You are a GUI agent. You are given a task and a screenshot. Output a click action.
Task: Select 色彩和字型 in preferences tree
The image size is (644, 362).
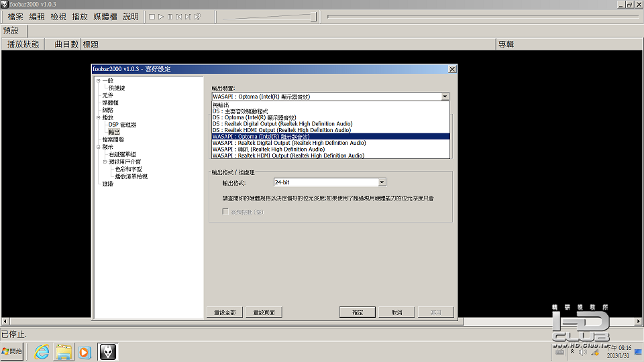[x=129, y=169]
